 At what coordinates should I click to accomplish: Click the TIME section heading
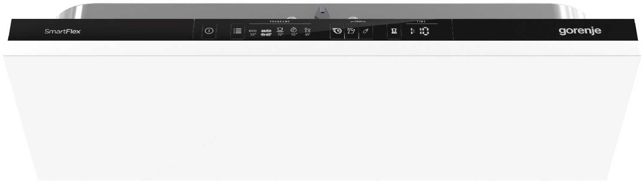420,21
